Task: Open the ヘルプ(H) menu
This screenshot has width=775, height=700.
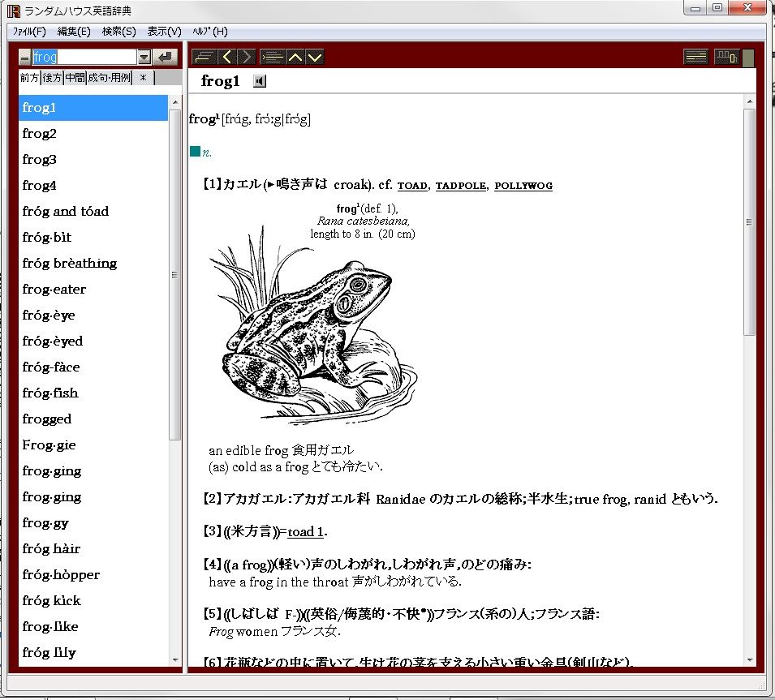Action: point(210,32)
